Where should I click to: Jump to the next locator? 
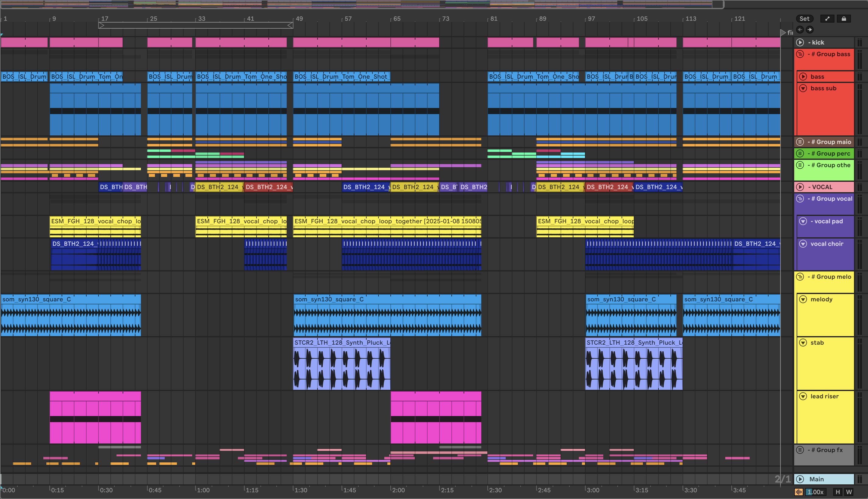(809, 30)
